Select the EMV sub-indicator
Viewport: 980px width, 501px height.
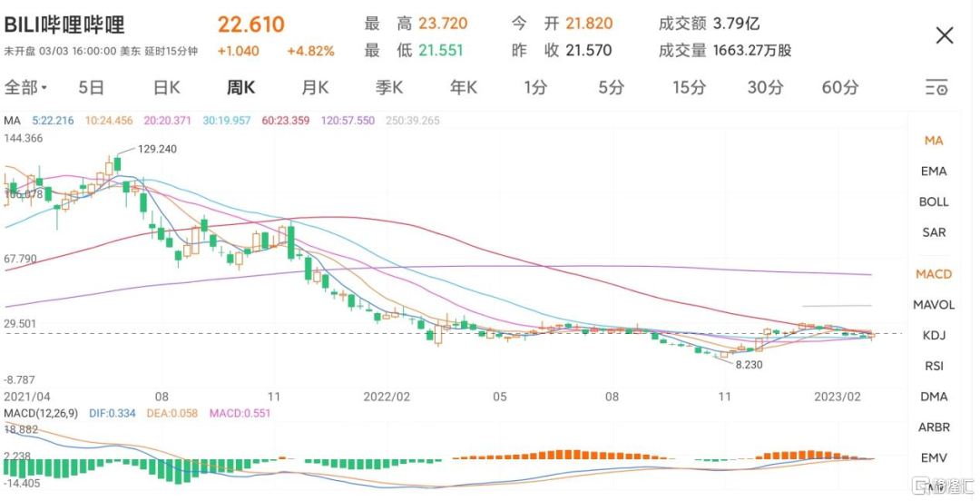pos(934,457)
